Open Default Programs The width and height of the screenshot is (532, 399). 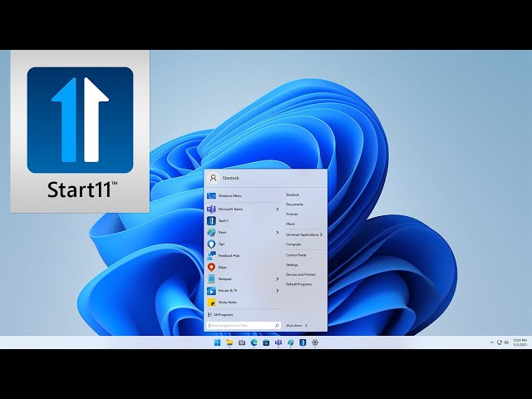click(x=298, y=284)
